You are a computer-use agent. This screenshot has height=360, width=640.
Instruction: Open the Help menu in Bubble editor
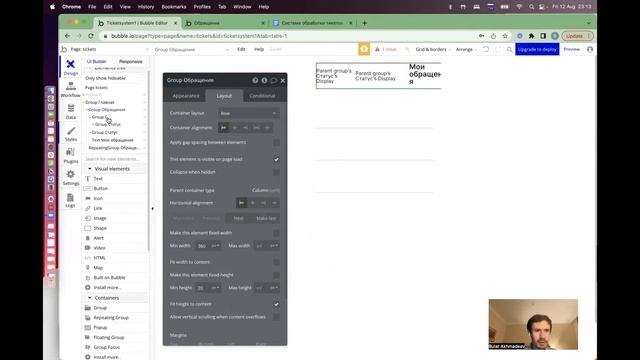coord(259,49)
